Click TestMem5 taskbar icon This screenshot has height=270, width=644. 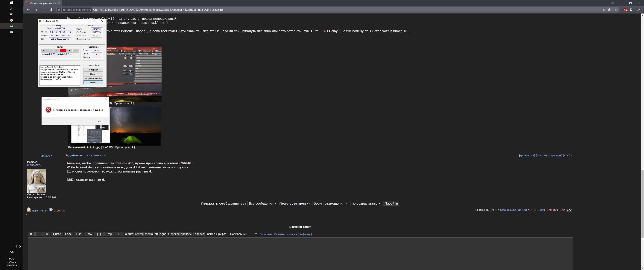click(11, 26)
